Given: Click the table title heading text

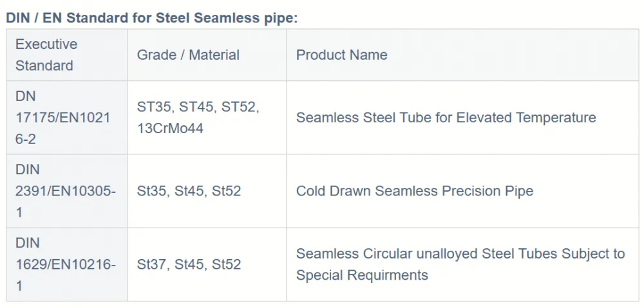Looking at the screenshot, I should (151, 19).
